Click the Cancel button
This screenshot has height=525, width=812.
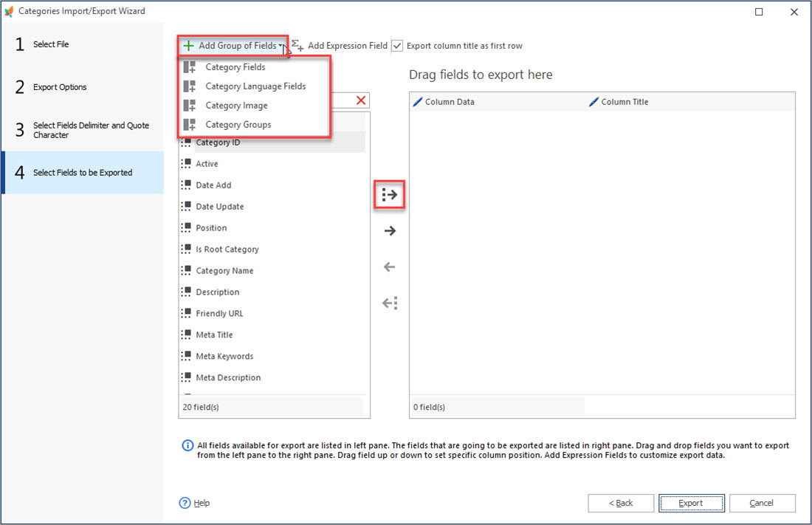point(762,503)
